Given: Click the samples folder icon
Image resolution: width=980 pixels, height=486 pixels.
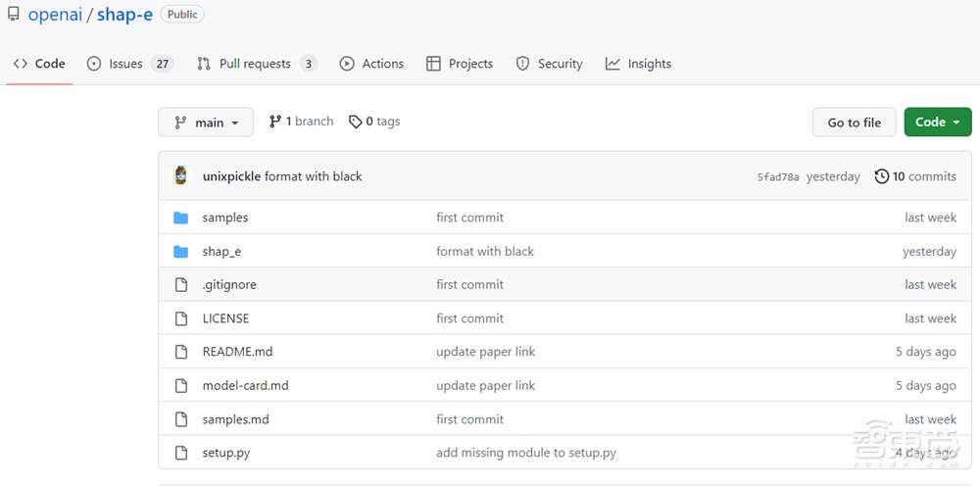Looking at the screenshot, I should pos(180,218).
